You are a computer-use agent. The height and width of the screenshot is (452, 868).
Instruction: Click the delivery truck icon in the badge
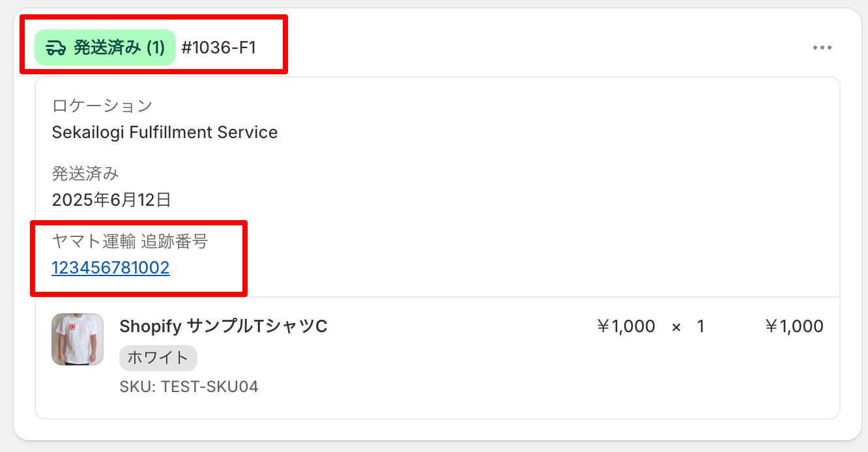[x=56, y=48]
